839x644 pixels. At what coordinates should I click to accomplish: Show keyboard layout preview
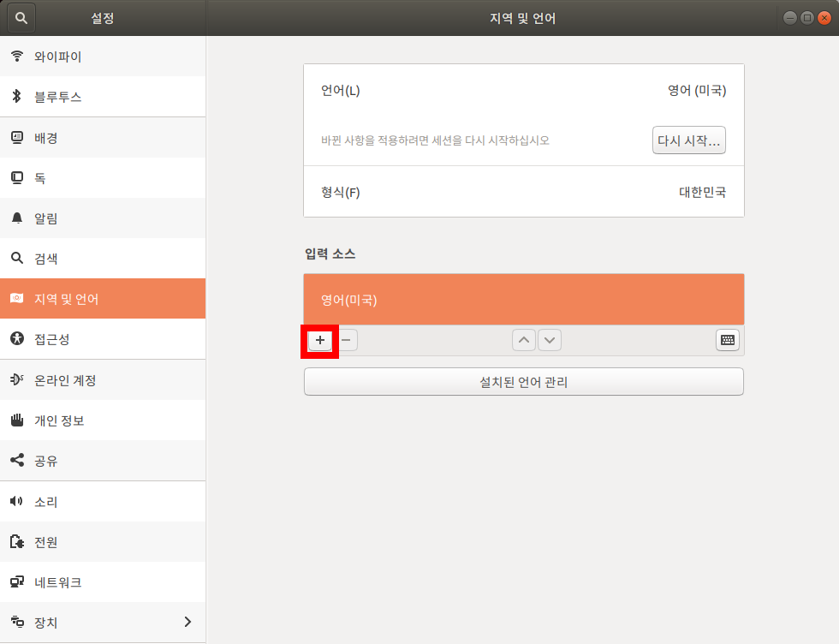click(728, 341)
